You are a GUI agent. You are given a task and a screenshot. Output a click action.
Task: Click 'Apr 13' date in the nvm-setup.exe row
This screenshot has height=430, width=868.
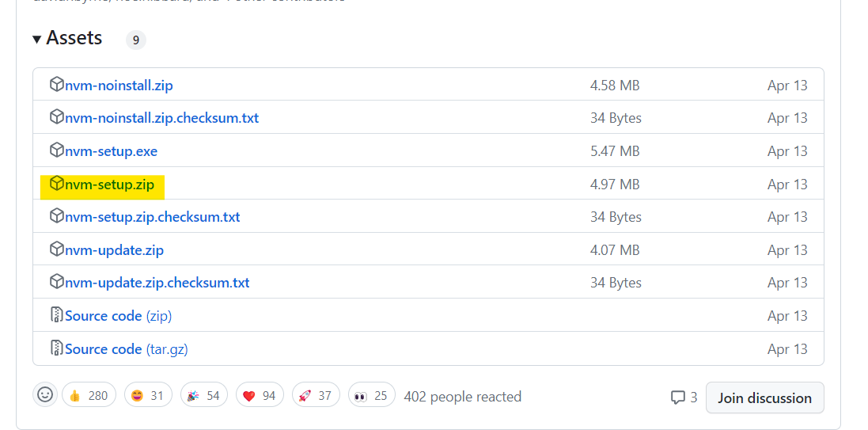point(787,151)
